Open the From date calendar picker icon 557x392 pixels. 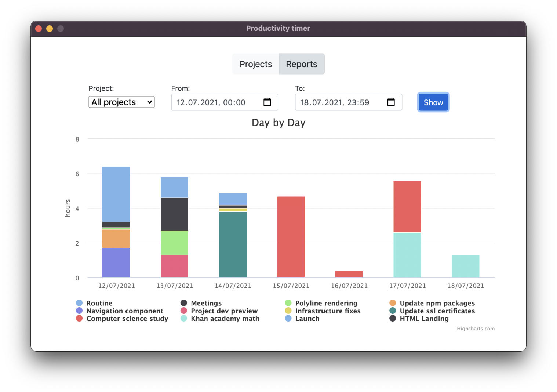click(267, 102)
